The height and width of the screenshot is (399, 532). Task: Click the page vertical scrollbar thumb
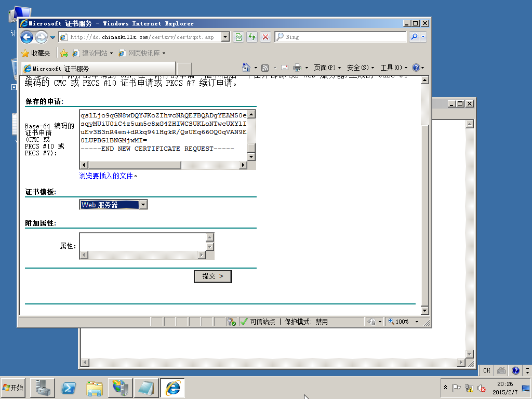point(424,215)
